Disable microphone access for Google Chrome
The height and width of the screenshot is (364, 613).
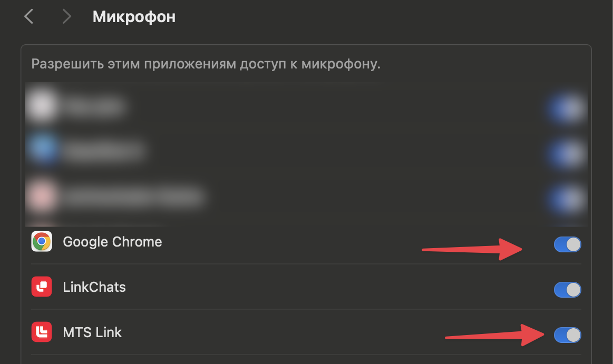567,244
